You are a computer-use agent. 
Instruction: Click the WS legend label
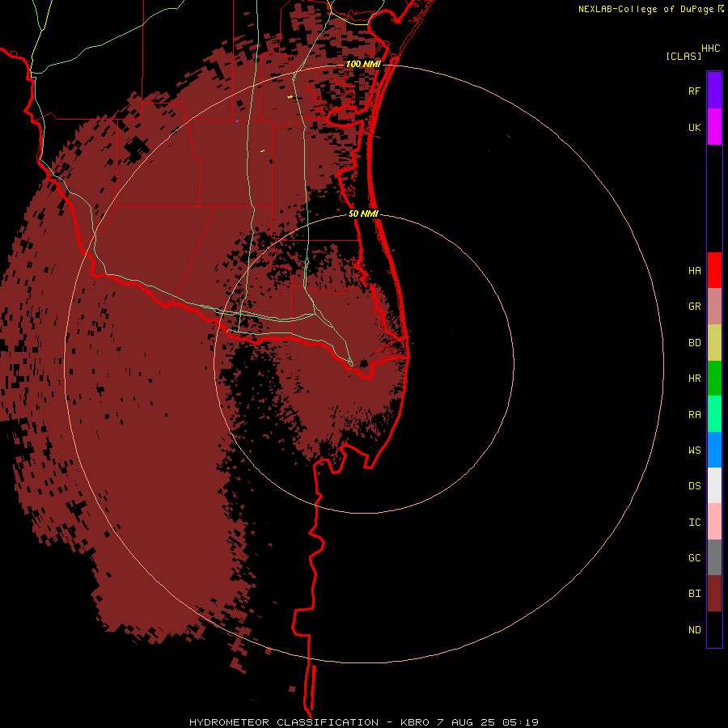click(x=694, y=450)
